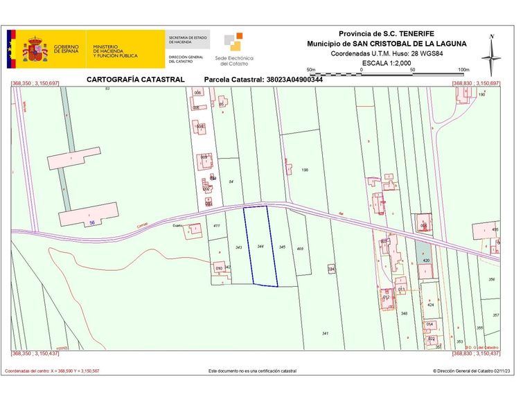Viewport: 532px width, 399px height.
Task: Click Municipio de SAN CRISTOBAL DE LA LAGUNA
Action: [x=387, y=44]
